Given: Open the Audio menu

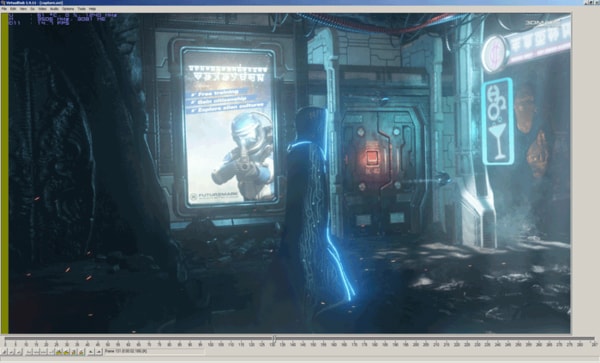Looking at the screenshot, I should [x=54, y=9].
